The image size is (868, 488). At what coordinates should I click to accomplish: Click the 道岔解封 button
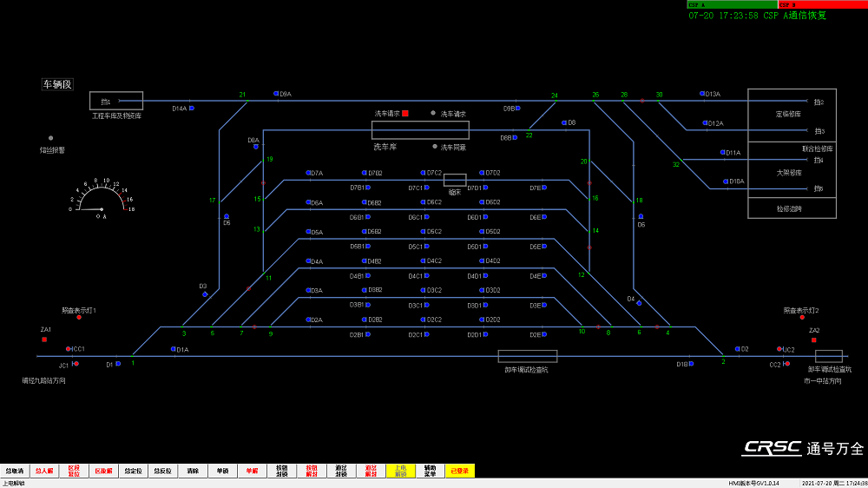(371, 471)
